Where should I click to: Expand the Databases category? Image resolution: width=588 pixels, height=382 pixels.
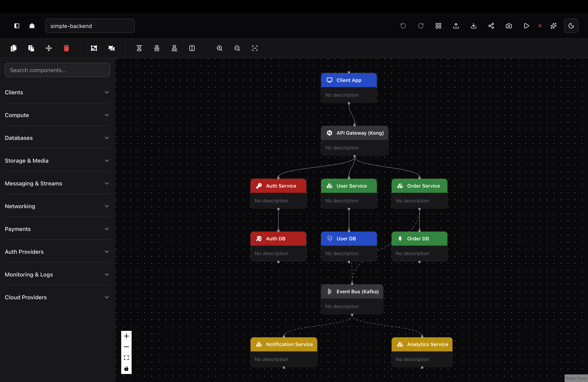[57, 138]
